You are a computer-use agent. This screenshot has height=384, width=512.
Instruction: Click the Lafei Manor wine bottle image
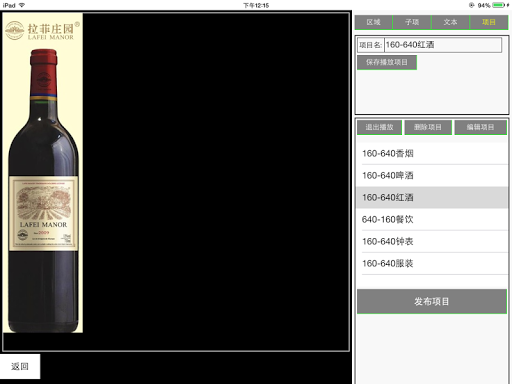43,191
